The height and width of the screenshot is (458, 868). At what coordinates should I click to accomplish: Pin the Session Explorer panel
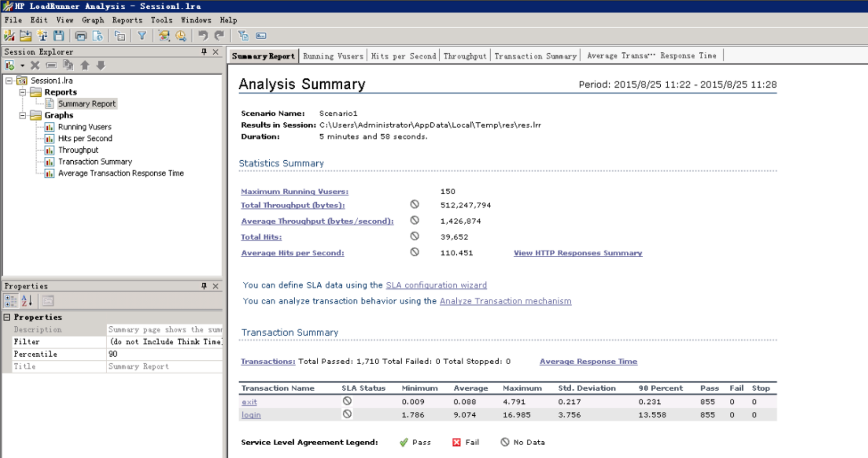pos(204,52)
